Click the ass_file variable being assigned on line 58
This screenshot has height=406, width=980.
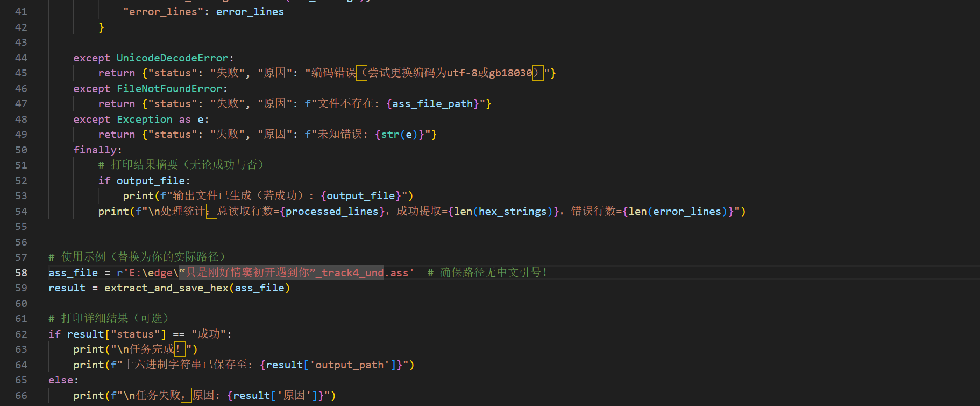click(x=73, y=273)
